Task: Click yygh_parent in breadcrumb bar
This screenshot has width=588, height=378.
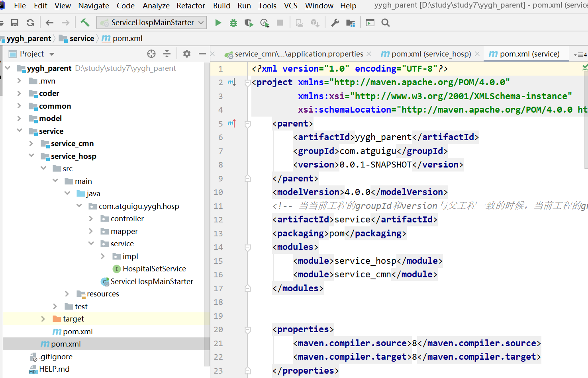Action: tap(29, 39)
